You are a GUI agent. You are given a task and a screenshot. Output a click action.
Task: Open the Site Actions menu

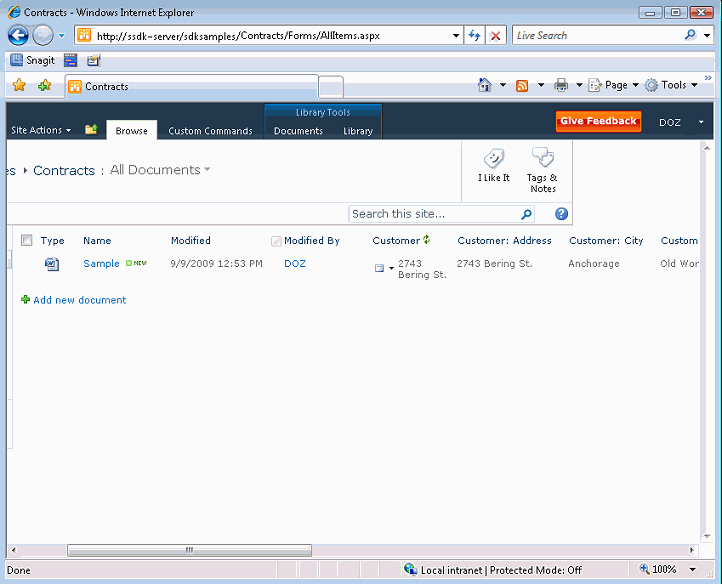point(41,130)
